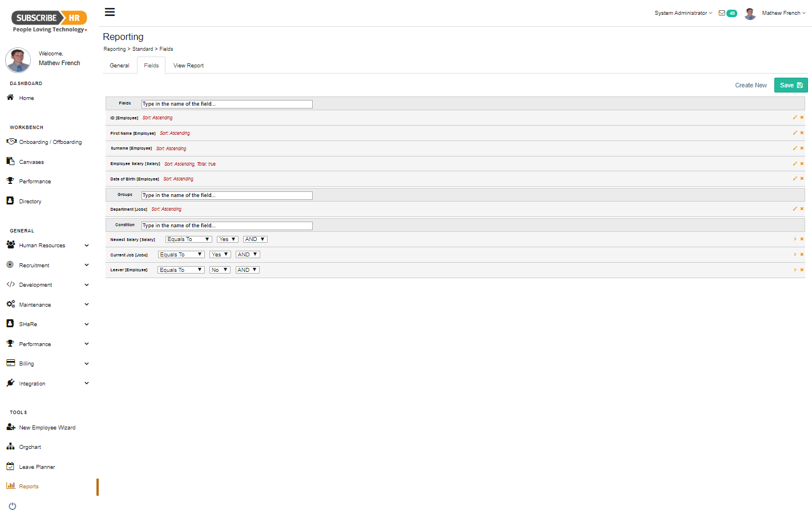
Task: Click the hamburger menu icon
Action: pyautogui.click(x=110, y=12)
